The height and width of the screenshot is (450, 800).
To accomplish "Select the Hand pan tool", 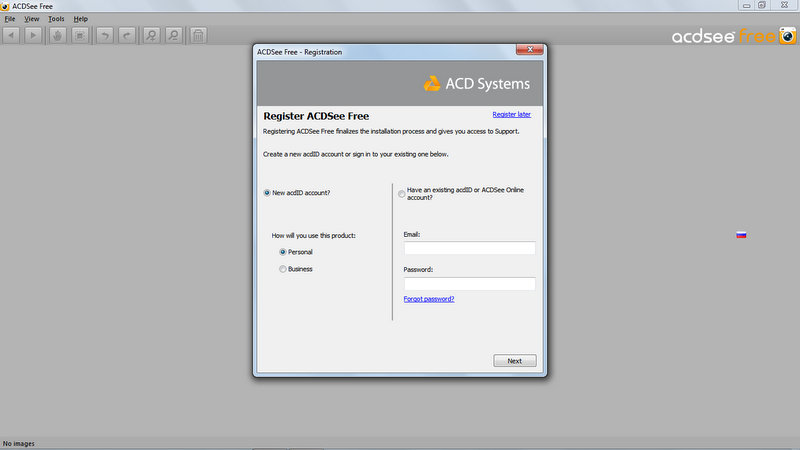I will pos(58,35).
